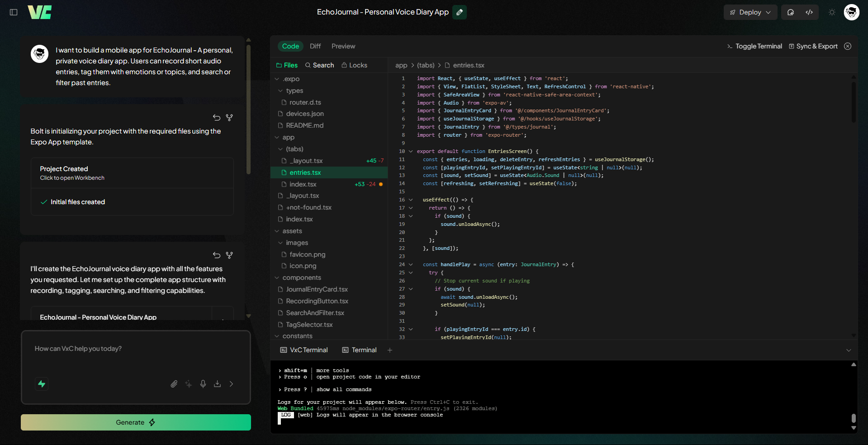Click the VC logo
The height and width of the screenshot is (445, 868).
tap(40, 12)
